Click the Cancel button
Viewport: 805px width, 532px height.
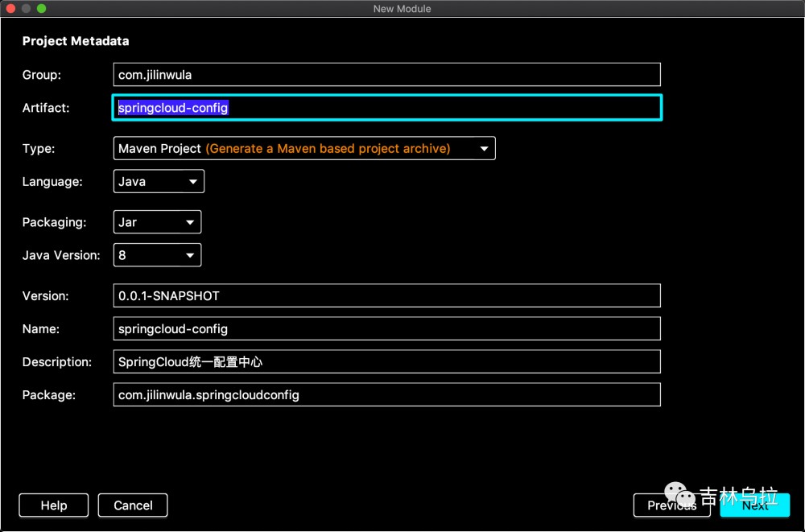click(x=133, y=505)
